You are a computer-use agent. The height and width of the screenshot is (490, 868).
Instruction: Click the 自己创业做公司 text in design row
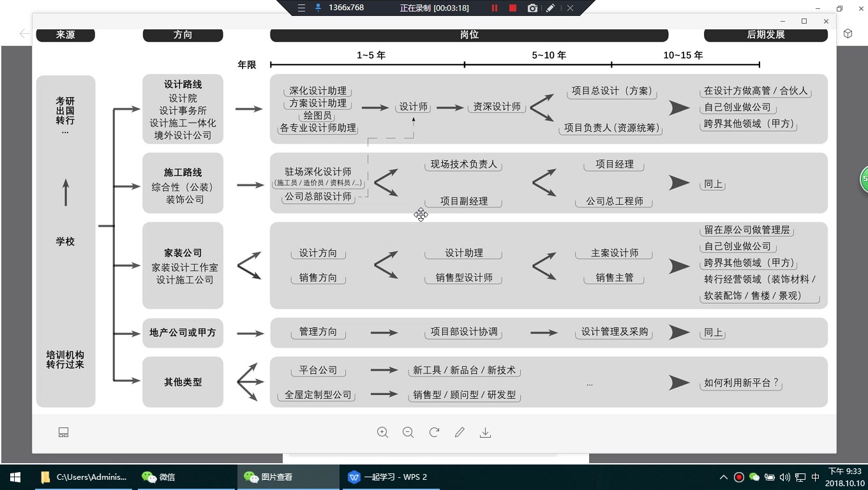[x=738, y=108]
